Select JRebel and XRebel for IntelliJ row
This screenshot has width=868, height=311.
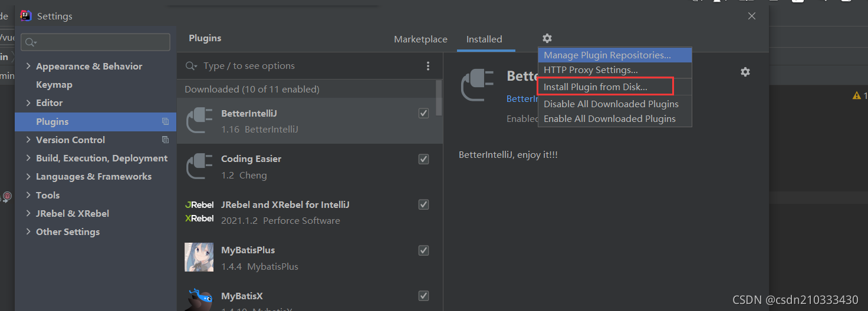(310, 212)
